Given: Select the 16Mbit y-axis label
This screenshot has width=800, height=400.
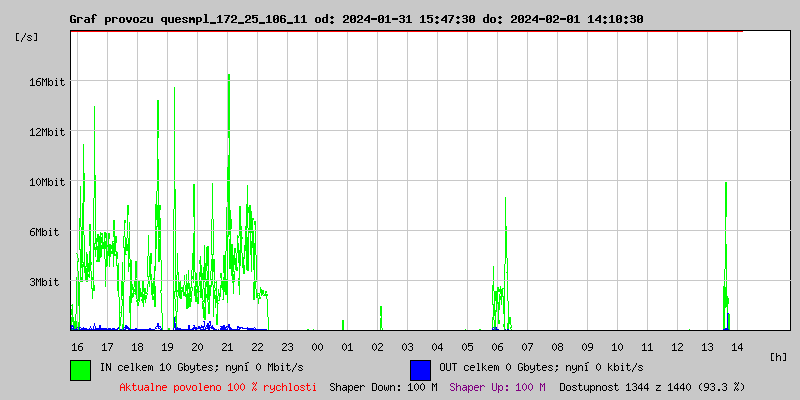Looking at the screenshot, I should click(x=46, y=82).
